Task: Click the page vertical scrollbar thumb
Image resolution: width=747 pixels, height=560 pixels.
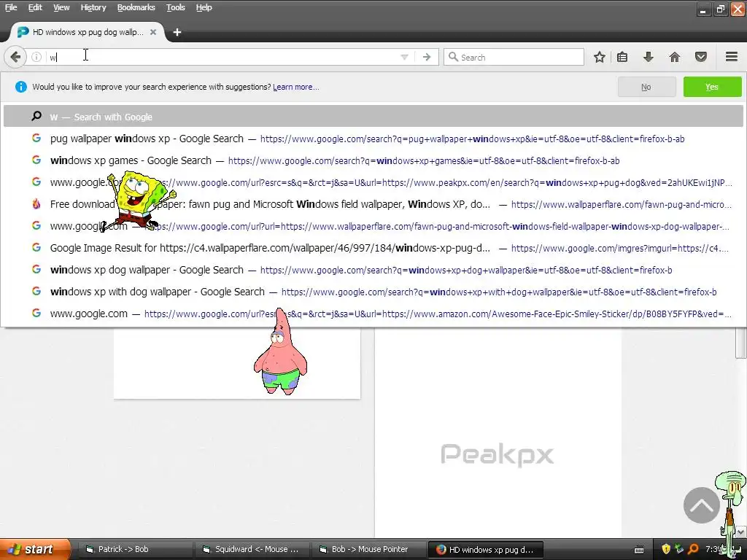Action: pos(741,343)
